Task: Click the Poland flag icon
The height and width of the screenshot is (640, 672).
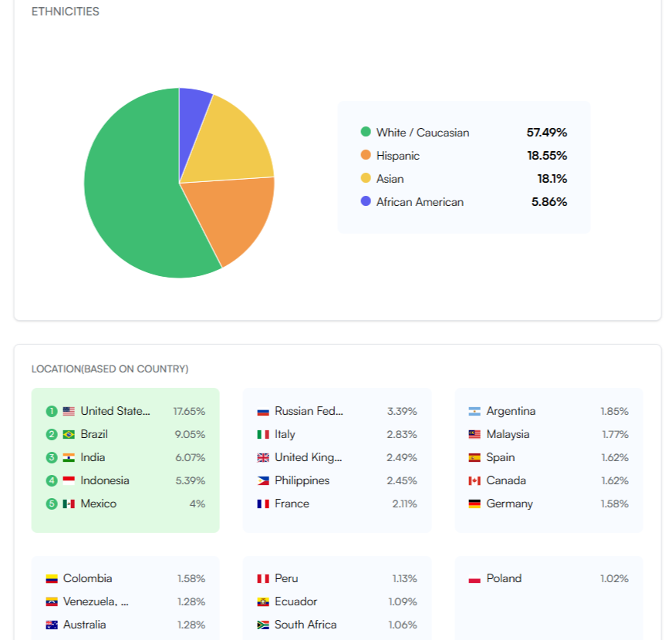Action: point(474,579)
